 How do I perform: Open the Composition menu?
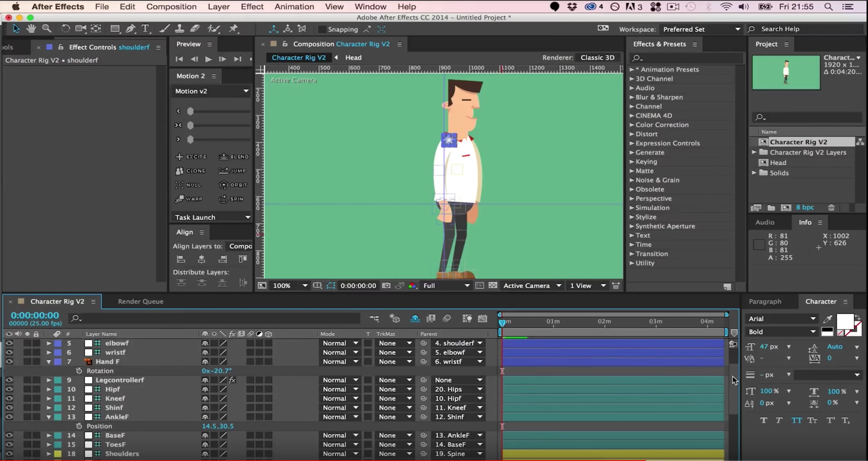(x=171, y=7)
